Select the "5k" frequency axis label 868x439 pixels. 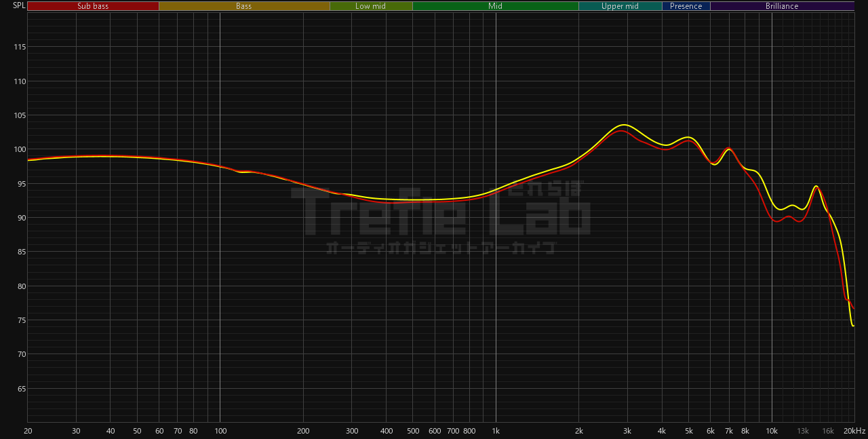tap(689, 431)
